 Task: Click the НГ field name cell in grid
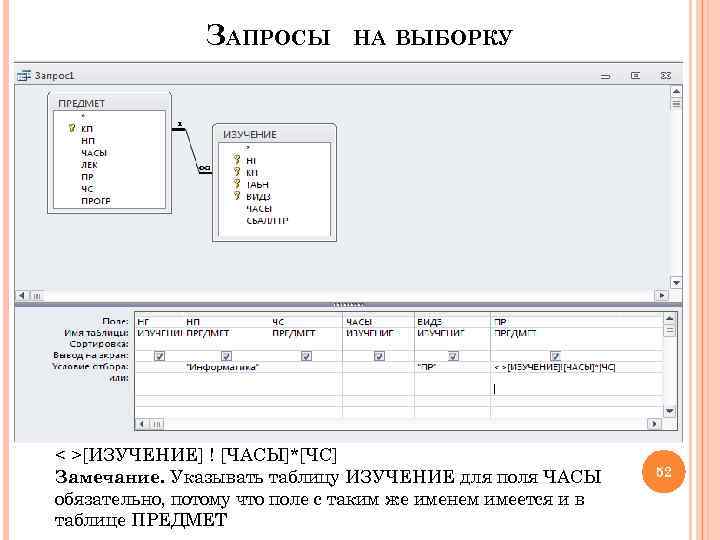coord(160,322)
